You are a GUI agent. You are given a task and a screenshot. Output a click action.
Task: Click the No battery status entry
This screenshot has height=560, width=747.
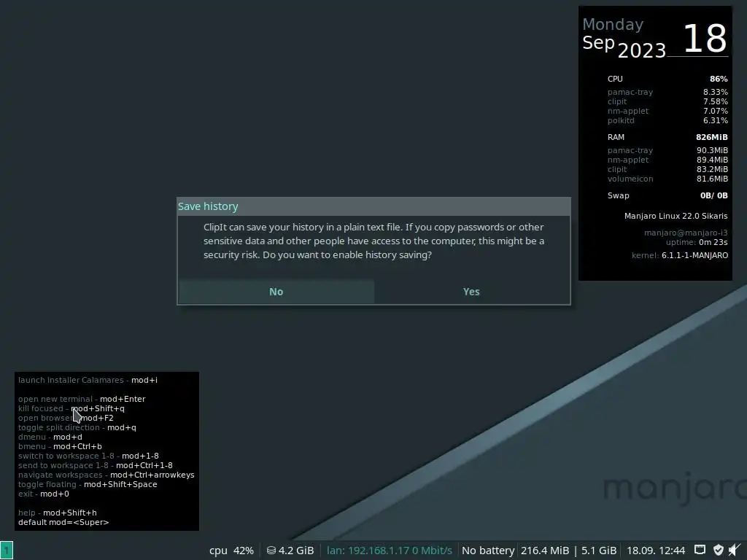pyautogui.click(x=488, y=551)
